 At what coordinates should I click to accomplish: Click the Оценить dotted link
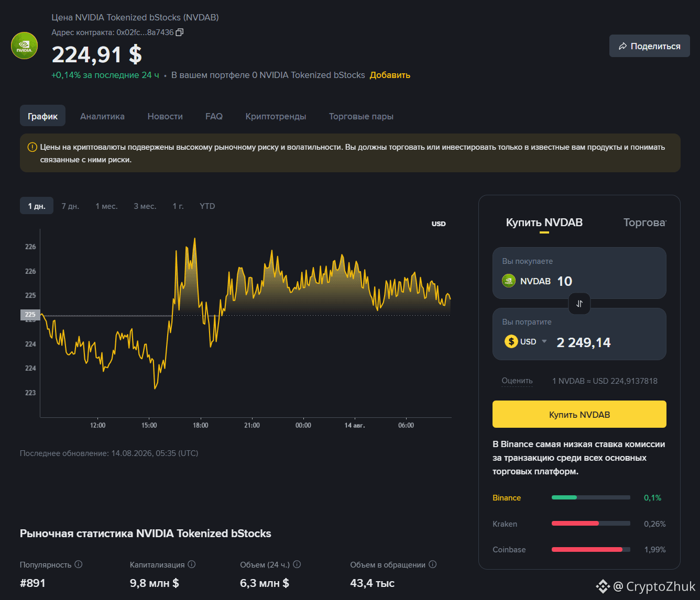(517, 381)
